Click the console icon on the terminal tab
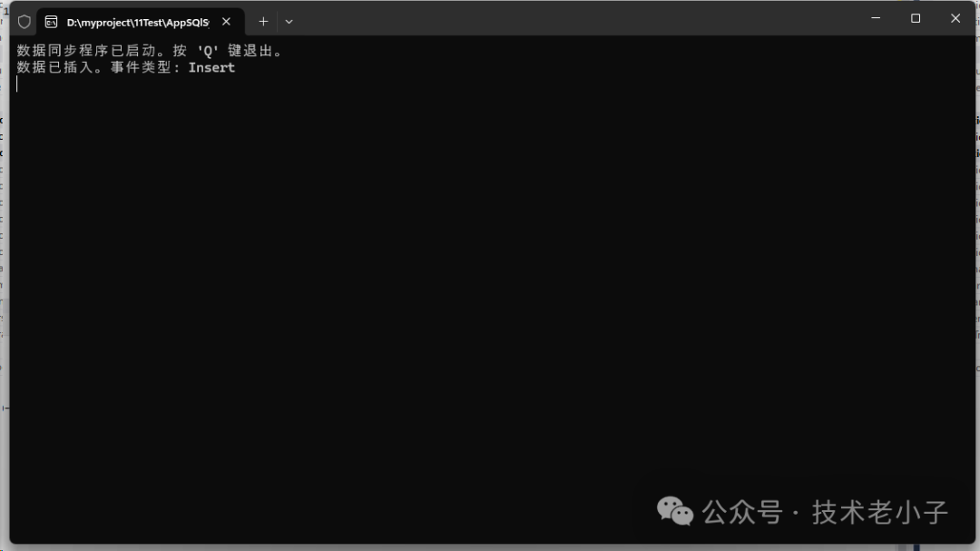 pos(51,22)
